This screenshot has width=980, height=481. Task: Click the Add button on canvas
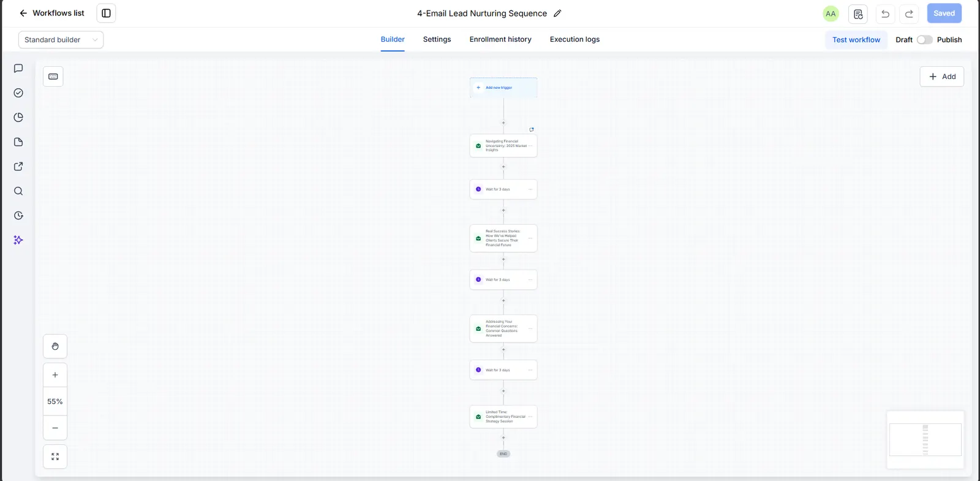point(942,77)
